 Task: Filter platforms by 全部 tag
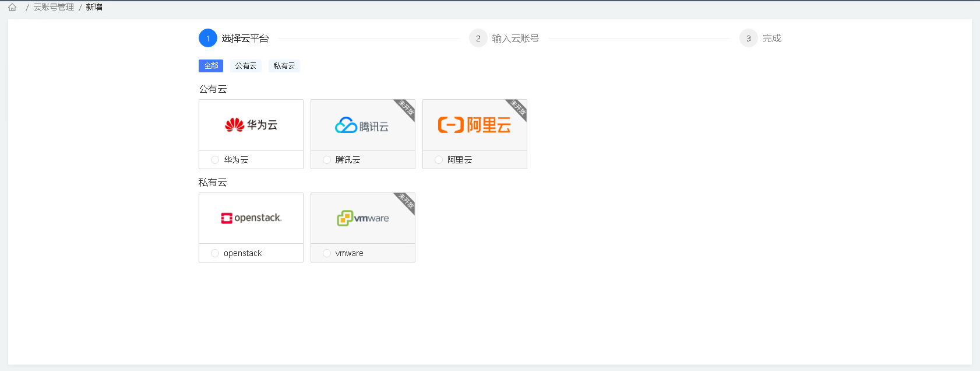tap(211, 66)
